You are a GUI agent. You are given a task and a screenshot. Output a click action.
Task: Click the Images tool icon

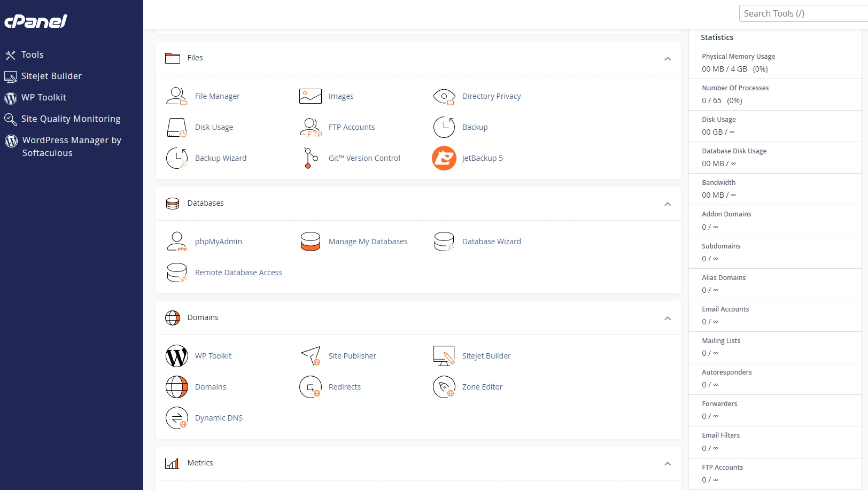point(310,96)
